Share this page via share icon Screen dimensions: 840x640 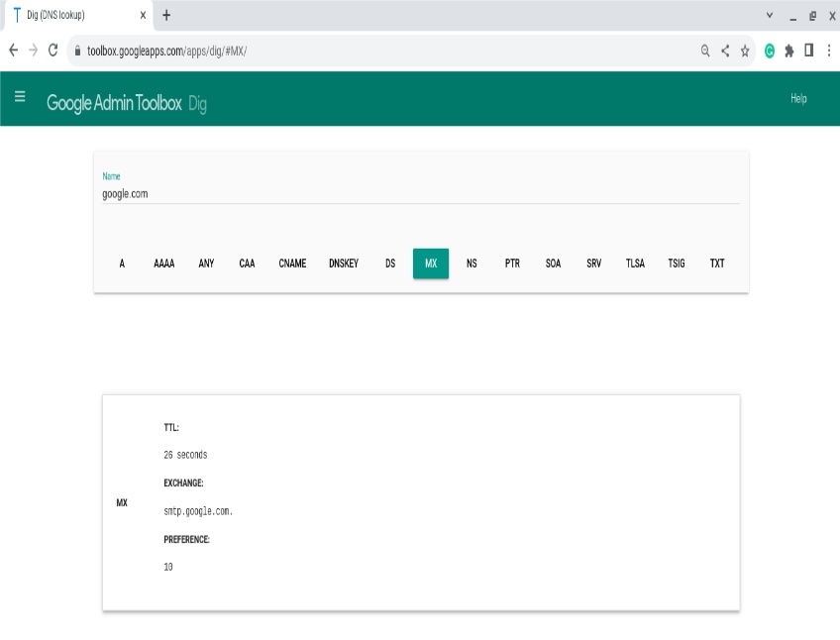coord(725,51)
